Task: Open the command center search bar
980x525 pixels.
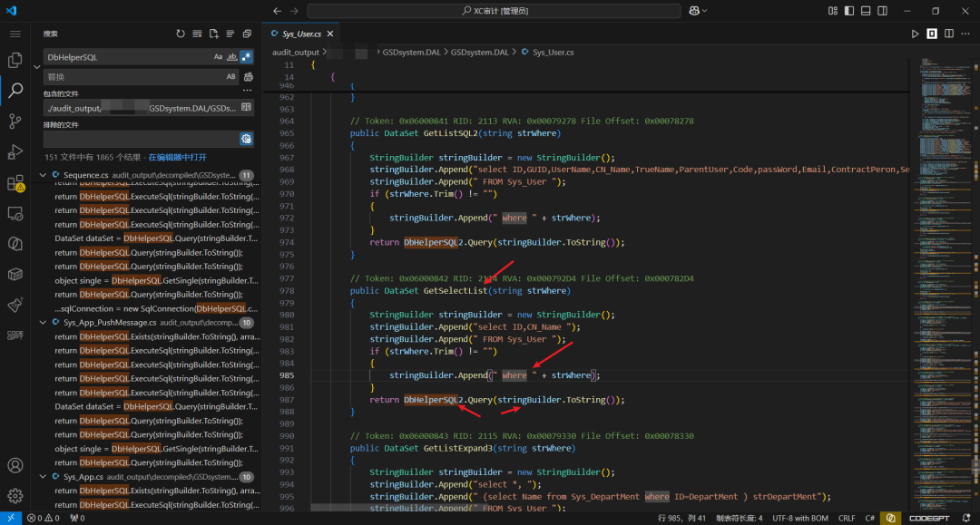Action: [494, 11]
